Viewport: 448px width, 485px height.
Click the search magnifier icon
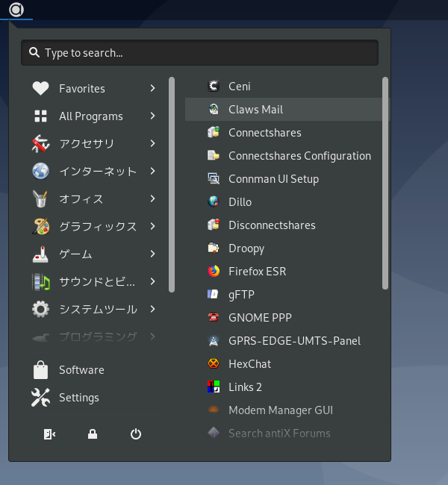tap(34, 52)
